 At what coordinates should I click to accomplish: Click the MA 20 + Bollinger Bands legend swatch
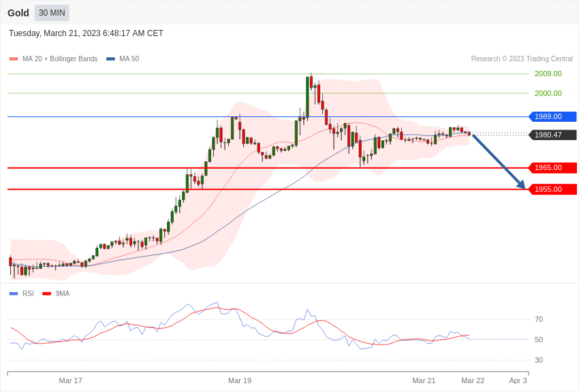tap(14, 59)
